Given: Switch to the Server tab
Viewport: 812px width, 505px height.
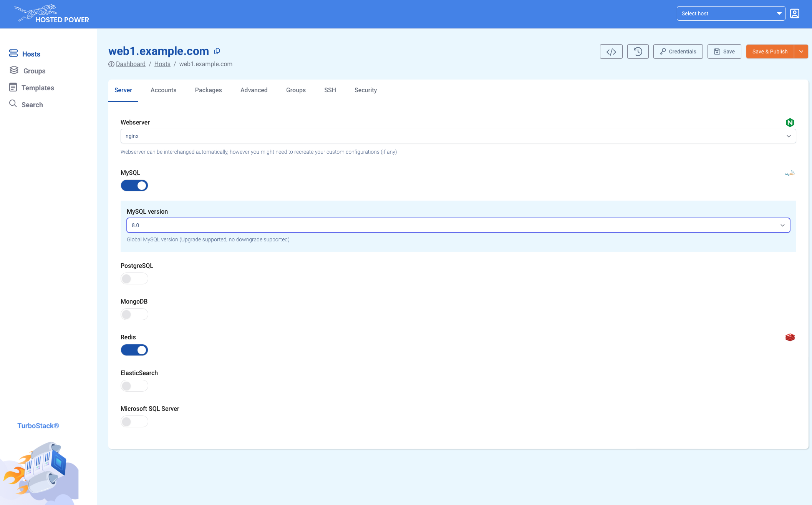Looking at the screenshot, I should point(123,90).
